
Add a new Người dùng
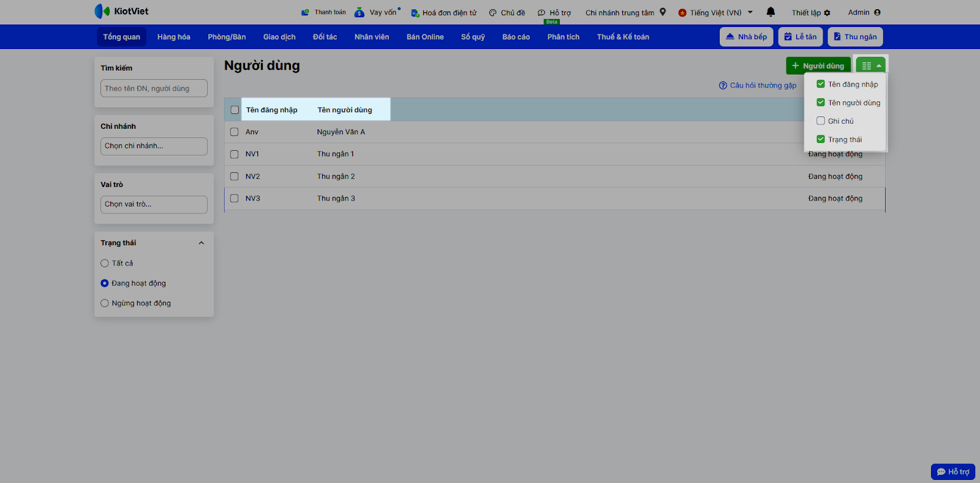click(x=818, y=66)
